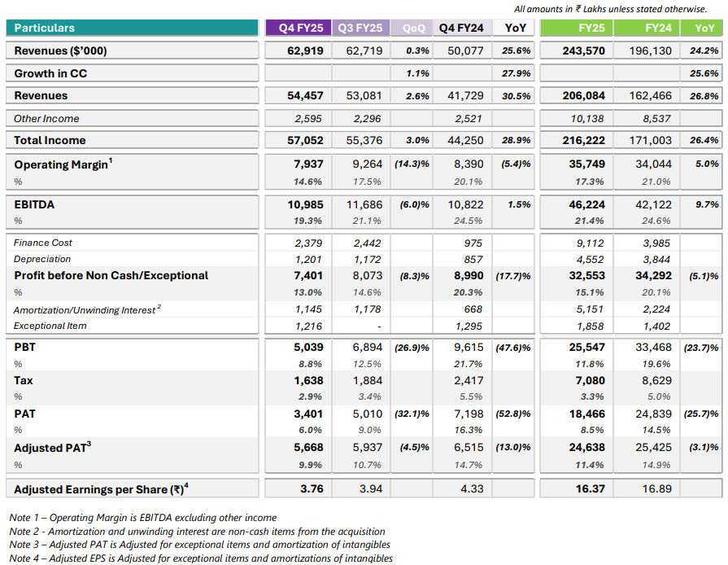Select the Tax row label
This screenshot has width=728, height=565.
(24, 380)
